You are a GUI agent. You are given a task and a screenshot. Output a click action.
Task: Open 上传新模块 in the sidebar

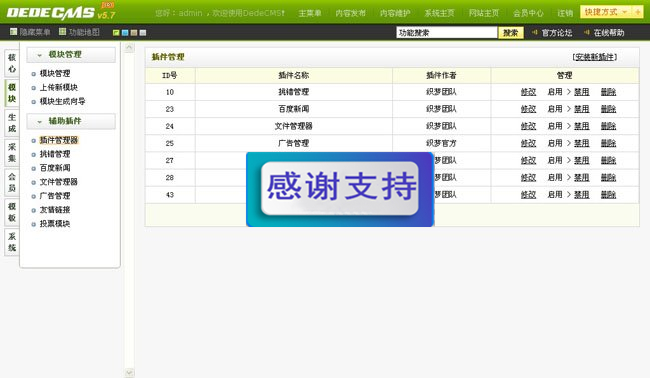tap(58, 87)
